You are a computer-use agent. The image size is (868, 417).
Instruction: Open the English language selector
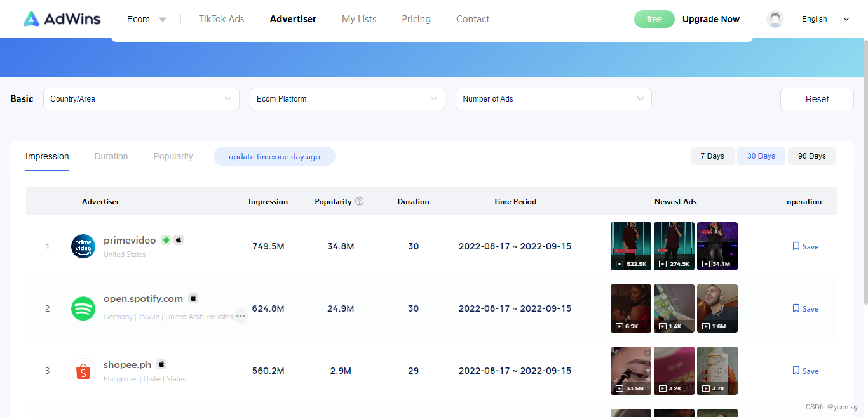tap(825, 19)
